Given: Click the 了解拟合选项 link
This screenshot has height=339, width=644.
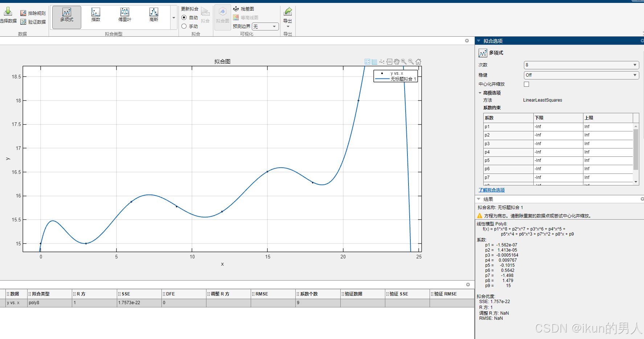Looking at the screenshot, I should pyautogui.click(x=492, y=190).
